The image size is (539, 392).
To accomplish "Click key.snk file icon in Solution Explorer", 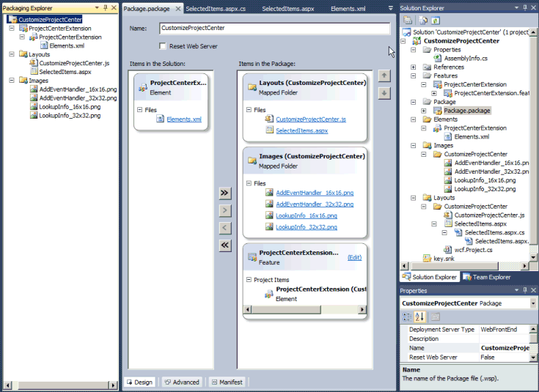I will point(427,259).
